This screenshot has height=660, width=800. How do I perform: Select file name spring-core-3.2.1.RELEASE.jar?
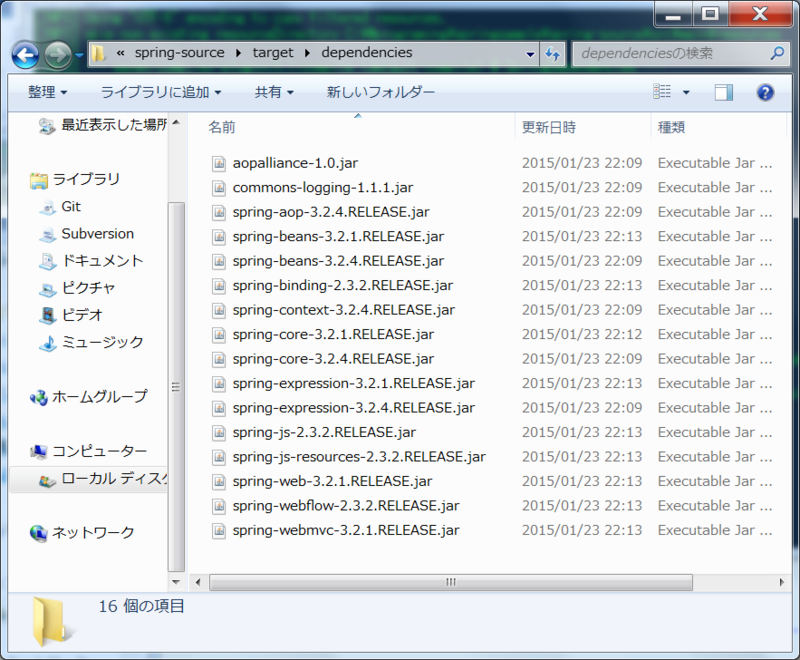pos(333,335)
